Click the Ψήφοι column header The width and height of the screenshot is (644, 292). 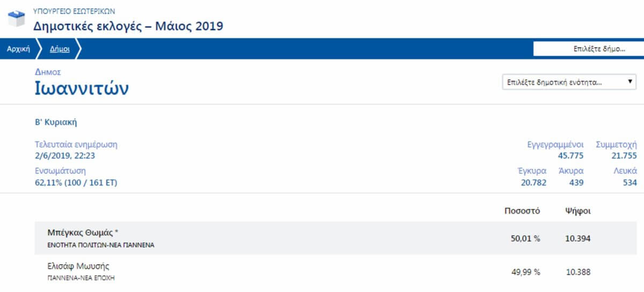[x=578, y=211]
